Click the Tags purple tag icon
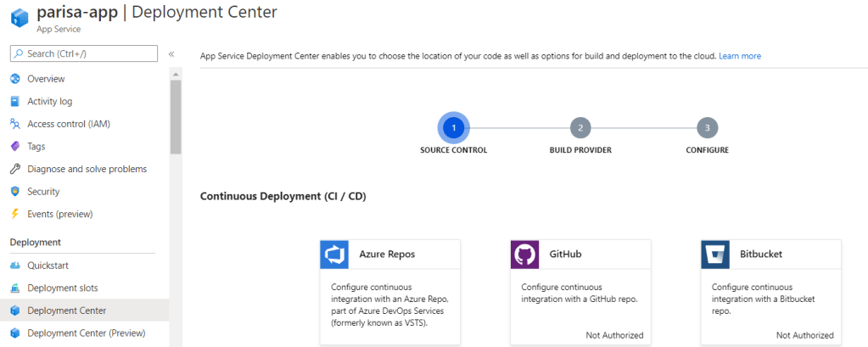This screenshot has width=868, height=347. pyautogui.click(x=15, y=146)
